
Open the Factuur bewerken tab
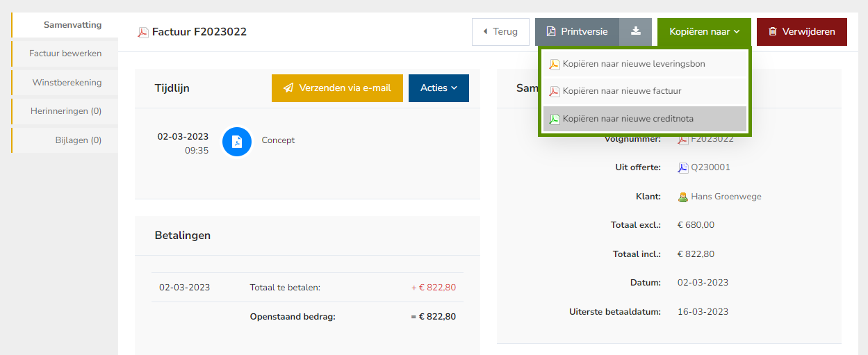[65, 53]
